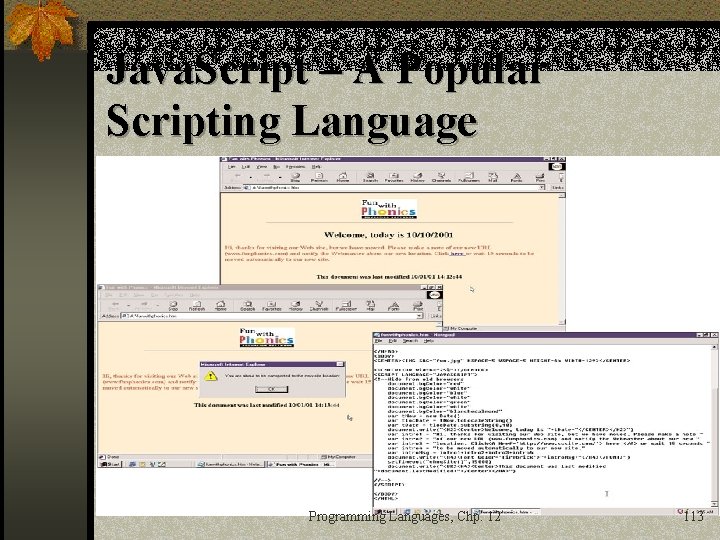Click Stop in the alert-dialog browser toolbar

(173, 306)
